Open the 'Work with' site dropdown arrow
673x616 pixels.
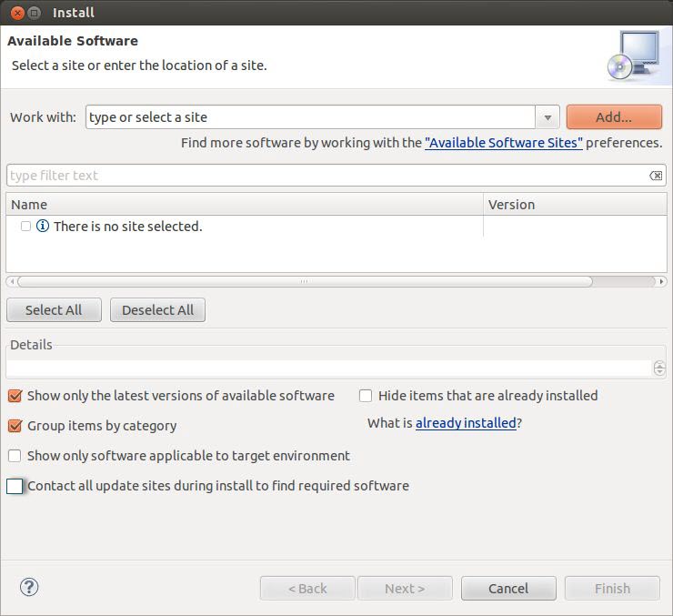(x=547, y=117)
